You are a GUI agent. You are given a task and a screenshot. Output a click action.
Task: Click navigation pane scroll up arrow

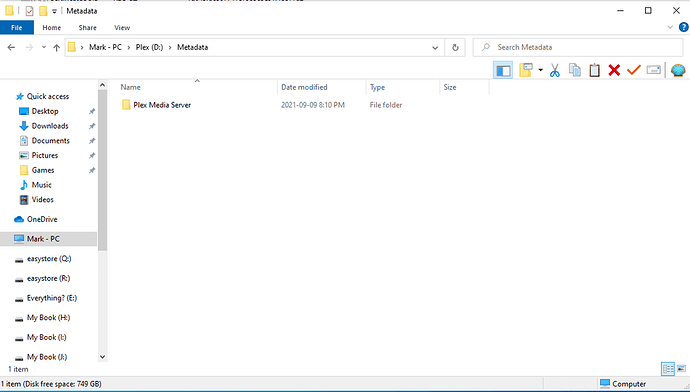pos(103,85)
